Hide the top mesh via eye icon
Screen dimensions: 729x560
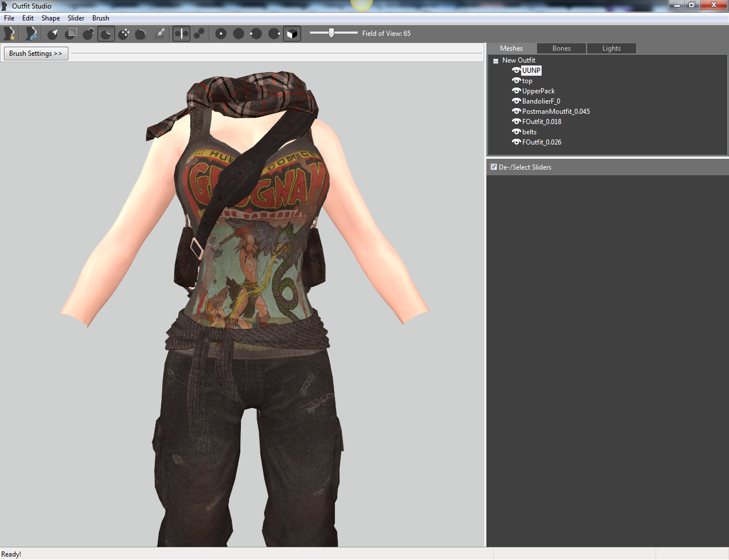[516, 81]
